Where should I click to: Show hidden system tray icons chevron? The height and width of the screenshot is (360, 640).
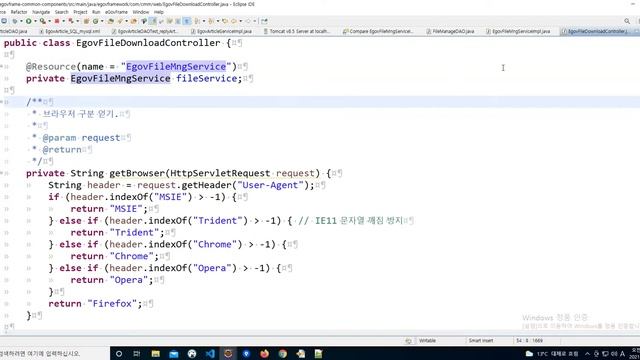pos(587,353)
